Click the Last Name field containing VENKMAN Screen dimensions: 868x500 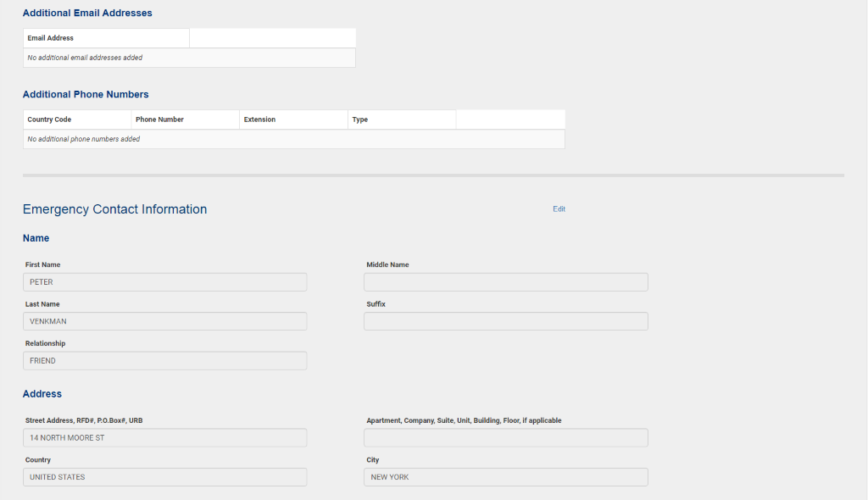(x=165, y=321)
